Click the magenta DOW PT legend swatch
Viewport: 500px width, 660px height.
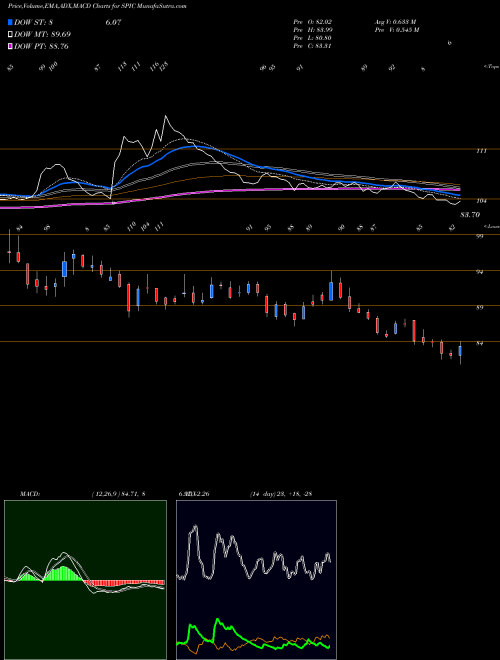tap(11, 46)
